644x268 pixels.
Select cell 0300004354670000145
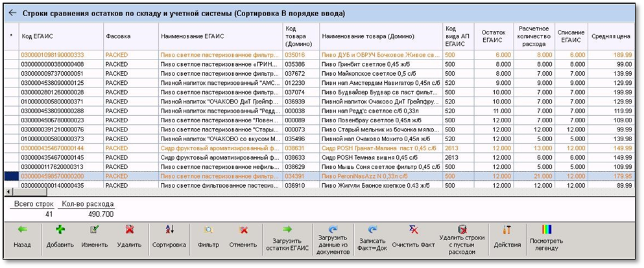pyautogui.click(x=61, y=157)
